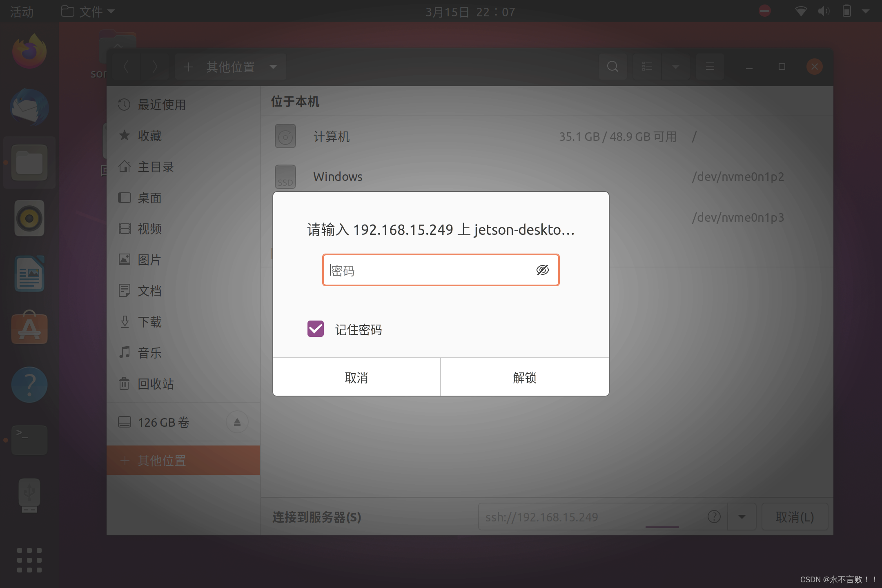
Task: Open the Files hamburger menu
Action: tap(710, 67)
